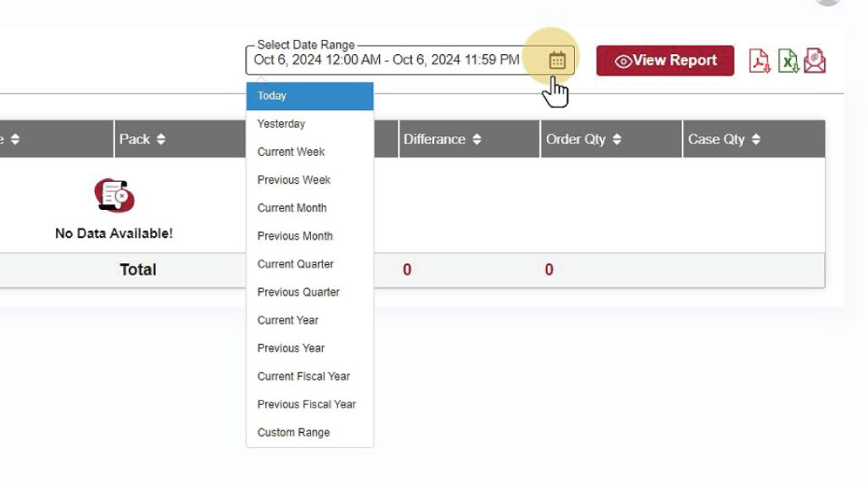Click the calendar icon in date range field

click(557, 60)
